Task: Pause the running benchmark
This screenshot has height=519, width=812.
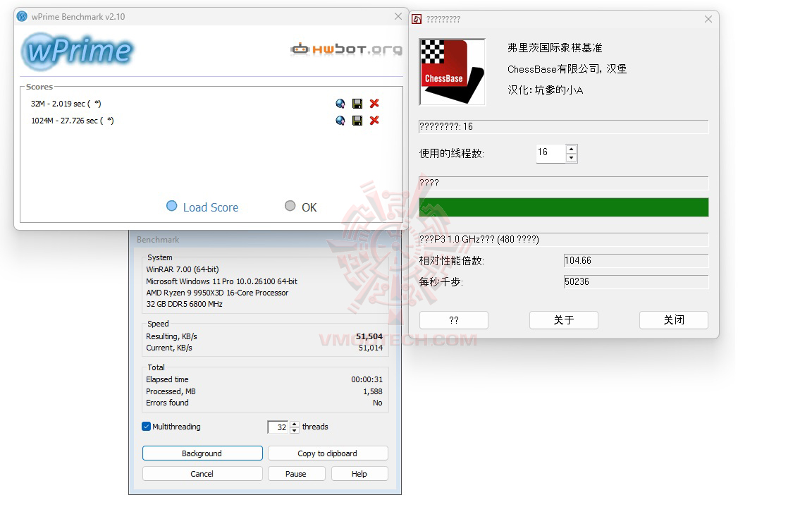Action: click(296, 473)
